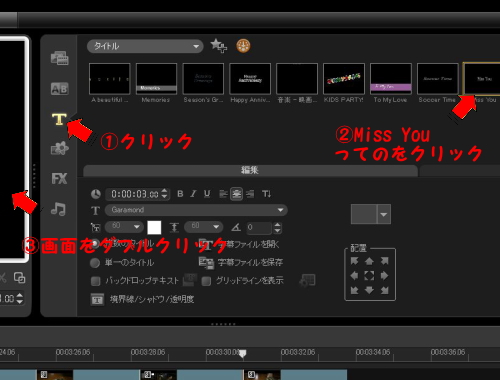Align title to bottom-center position
This screenshot has width=500, height=380.
(369, 290)
